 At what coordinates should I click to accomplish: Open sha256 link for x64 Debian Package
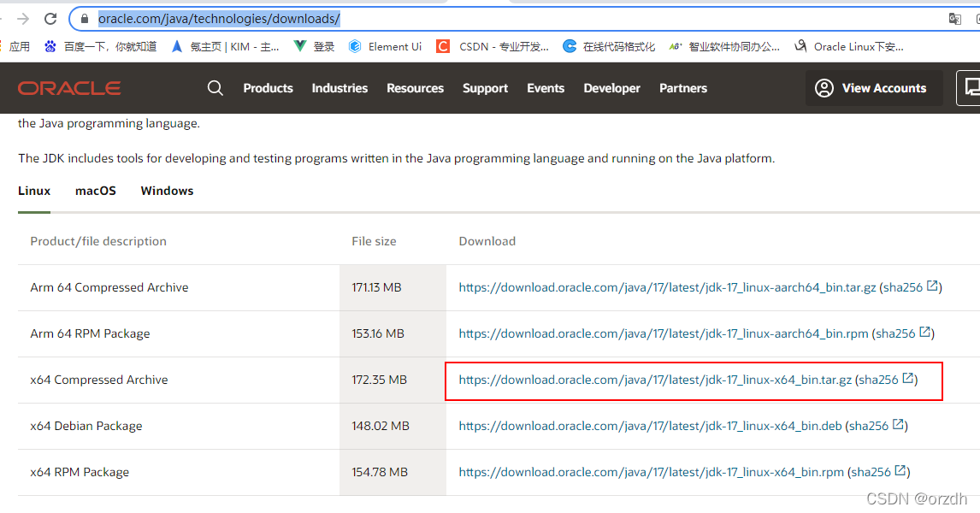tap(877, 426)
